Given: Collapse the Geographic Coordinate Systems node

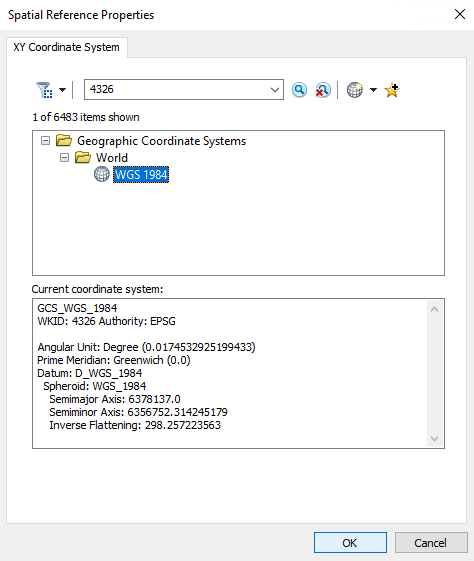Looking at the screenshot, I should (x=45, y=140).
